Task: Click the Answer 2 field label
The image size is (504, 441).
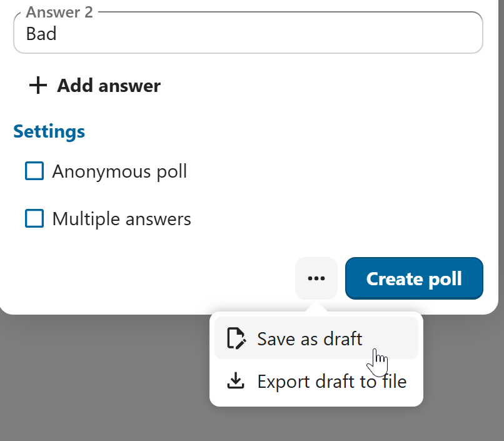Action: (59, 12)
